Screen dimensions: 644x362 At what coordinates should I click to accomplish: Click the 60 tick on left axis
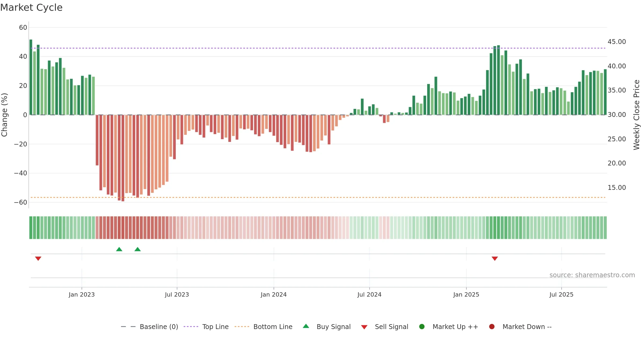(x=23, y=28)
